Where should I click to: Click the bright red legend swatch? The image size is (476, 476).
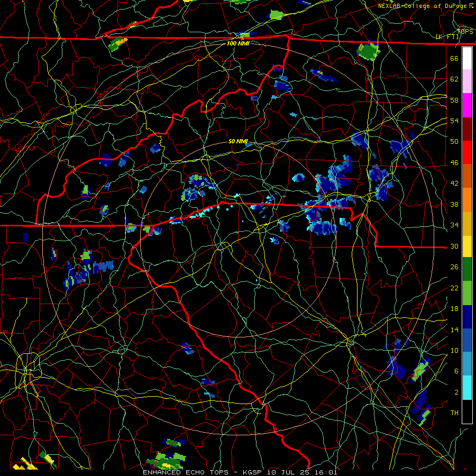tap(467, 152)
